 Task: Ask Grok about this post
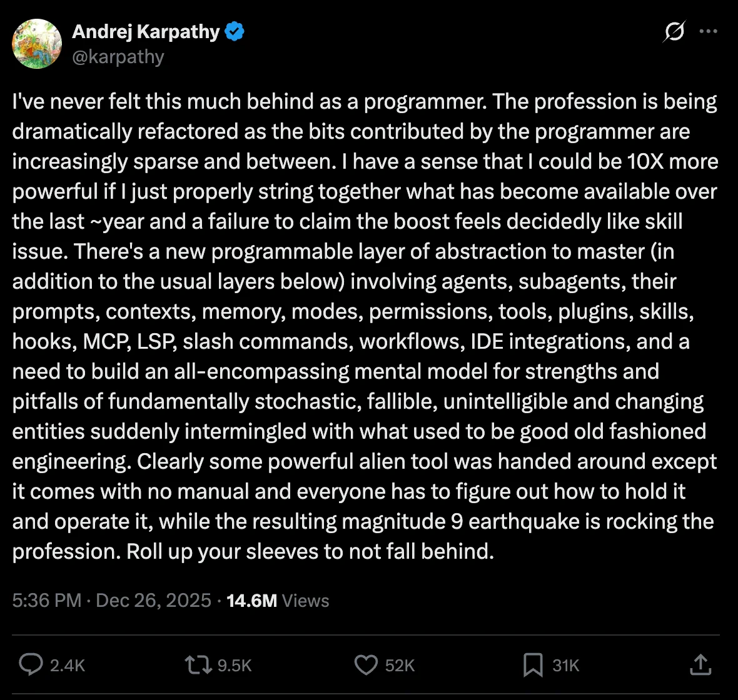coord(674,32)
